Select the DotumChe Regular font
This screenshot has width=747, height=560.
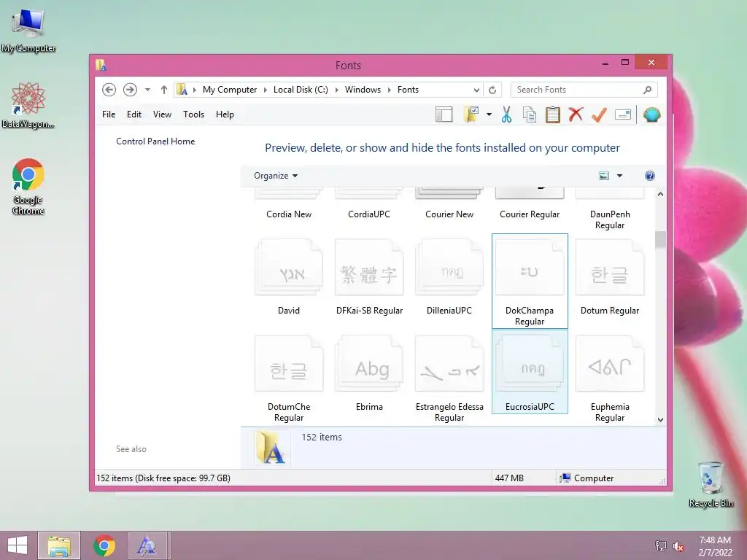[x=289, y=378]
